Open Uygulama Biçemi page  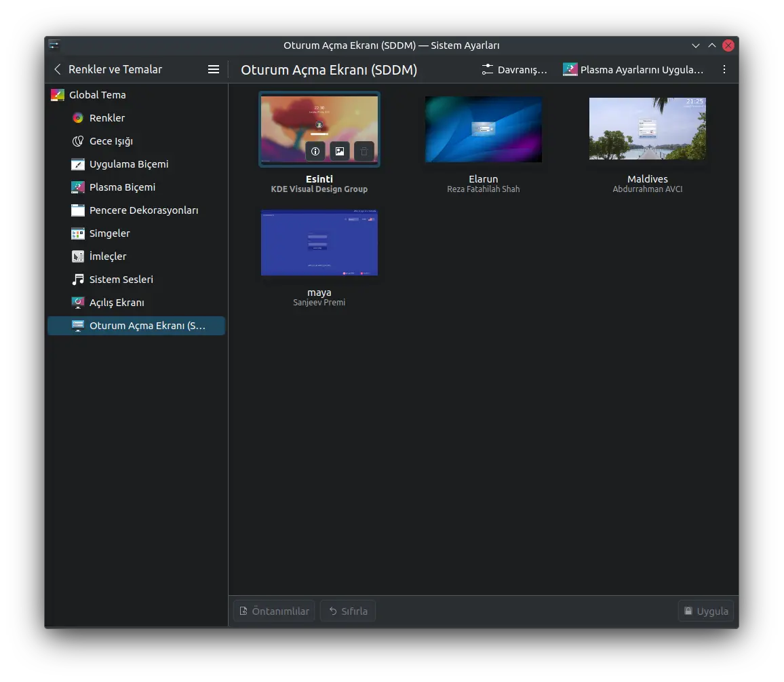[136, 164]
